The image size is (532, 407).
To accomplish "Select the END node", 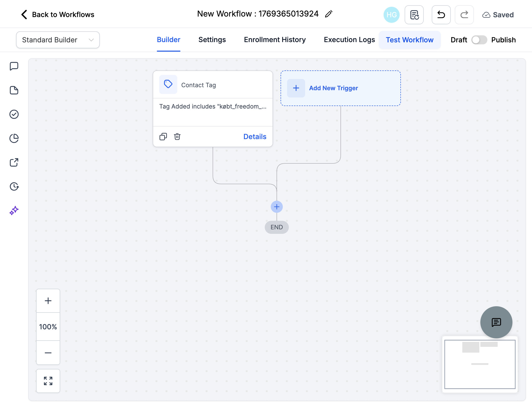I will pyautogui.click(x=277, y=227).
